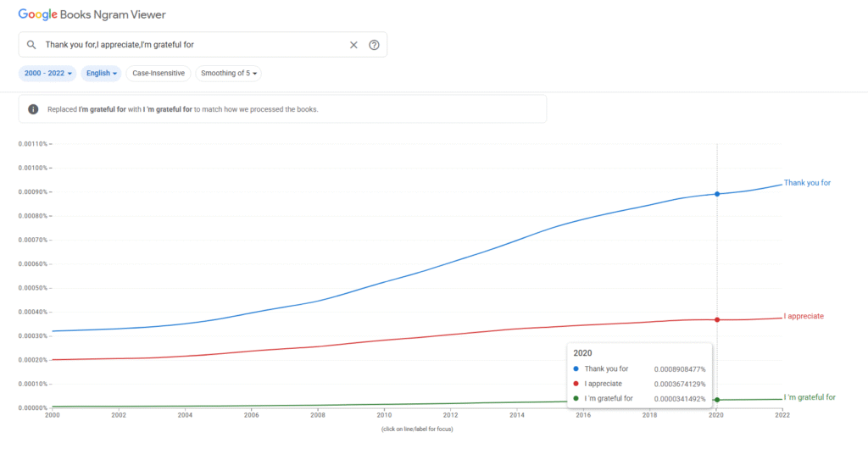
Task: Focus the 'I 'm grateful for' line label
Action: pyautogui.click(x=810, y=397)
